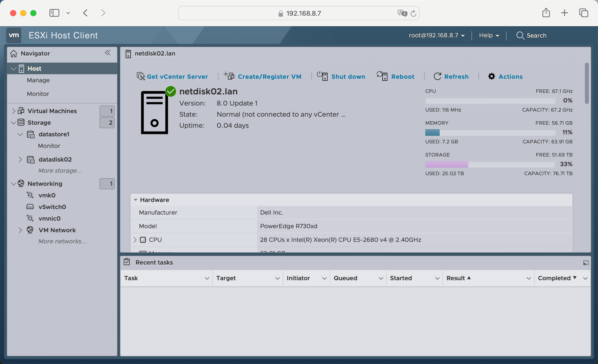Click the datastore1 disk icon

coord(31,134)
